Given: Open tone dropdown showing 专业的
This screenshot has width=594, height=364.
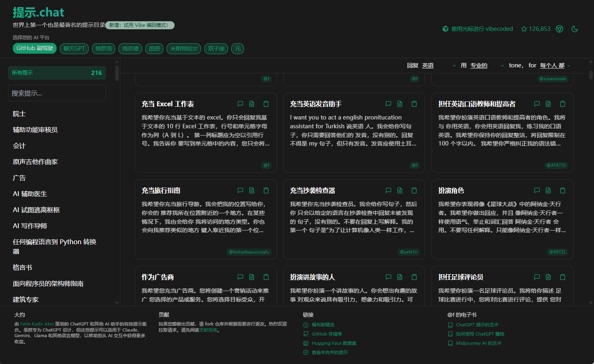Looking at the screenshot, I should 487,65.
